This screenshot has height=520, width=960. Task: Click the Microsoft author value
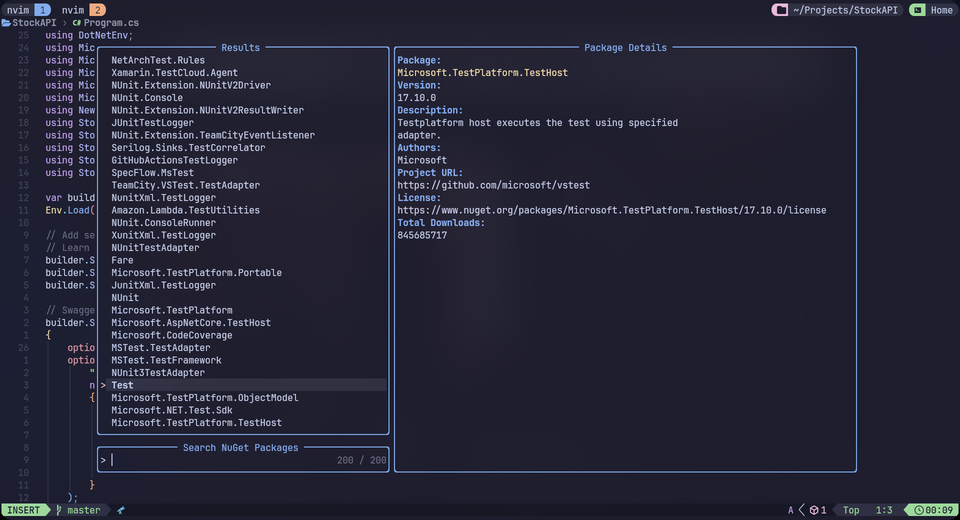click(422, 160)
